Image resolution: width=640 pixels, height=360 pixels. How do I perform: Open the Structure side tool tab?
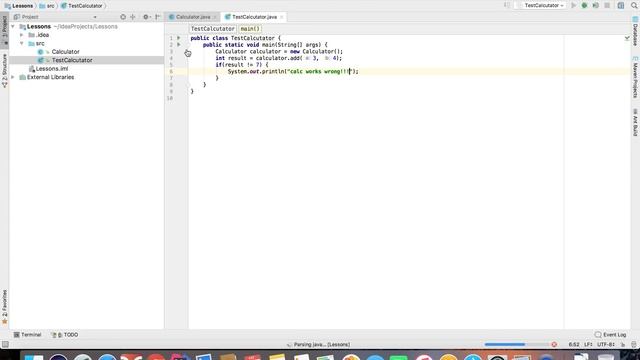click(x=4, y=70)
